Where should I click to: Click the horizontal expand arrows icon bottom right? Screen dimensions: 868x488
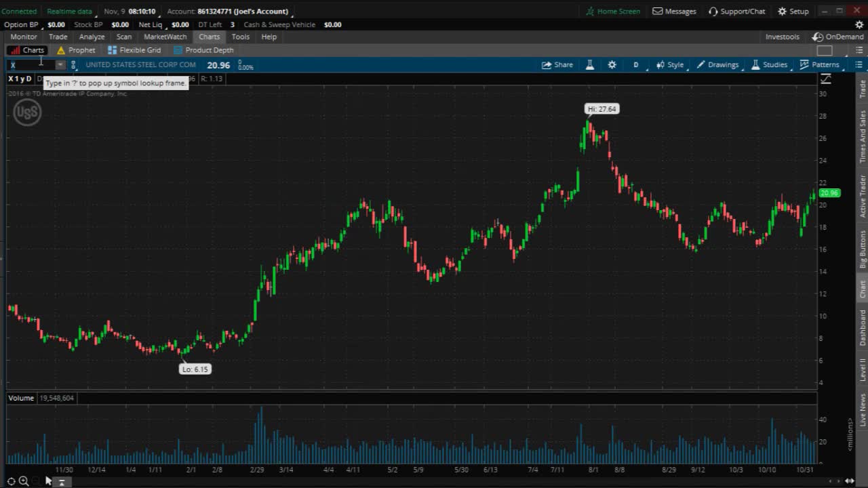[850, 481]
